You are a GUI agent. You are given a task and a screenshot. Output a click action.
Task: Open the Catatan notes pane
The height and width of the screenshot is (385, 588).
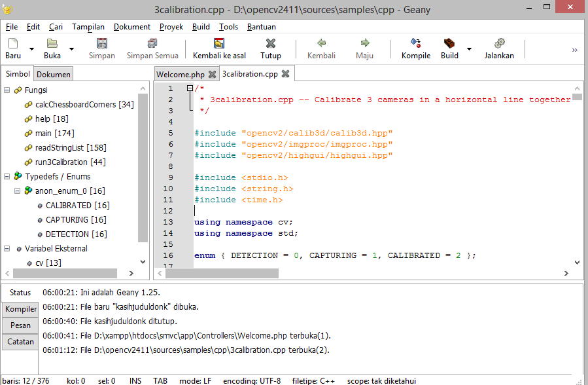pos(20,340)
